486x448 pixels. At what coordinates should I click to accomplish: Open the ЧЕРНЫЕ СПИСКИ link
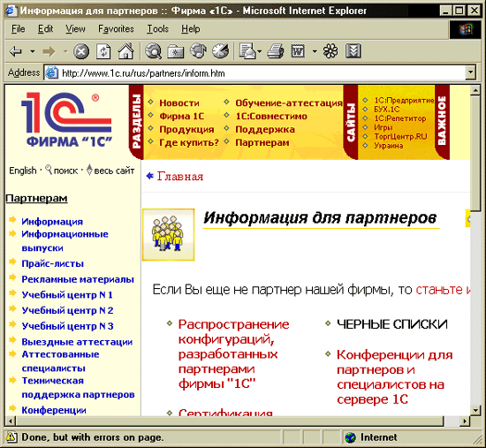coord(392,324)
